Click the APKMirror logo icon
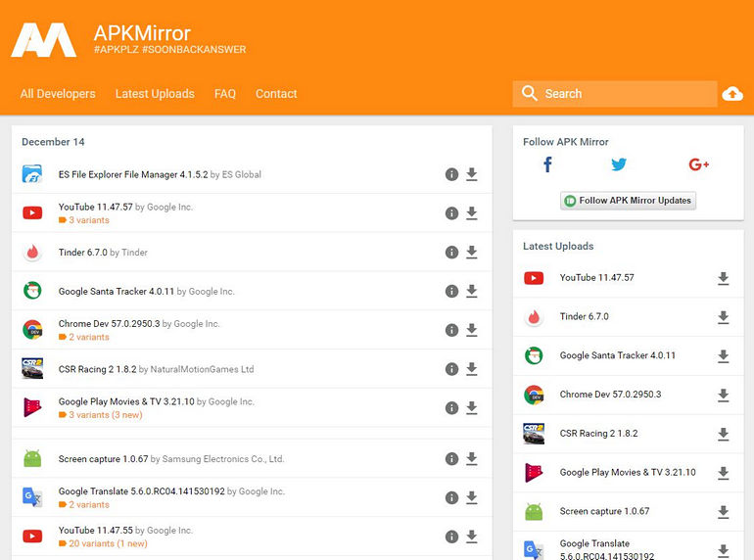The height and width of the screenshot is (560, 754). [x=44, y=40]
